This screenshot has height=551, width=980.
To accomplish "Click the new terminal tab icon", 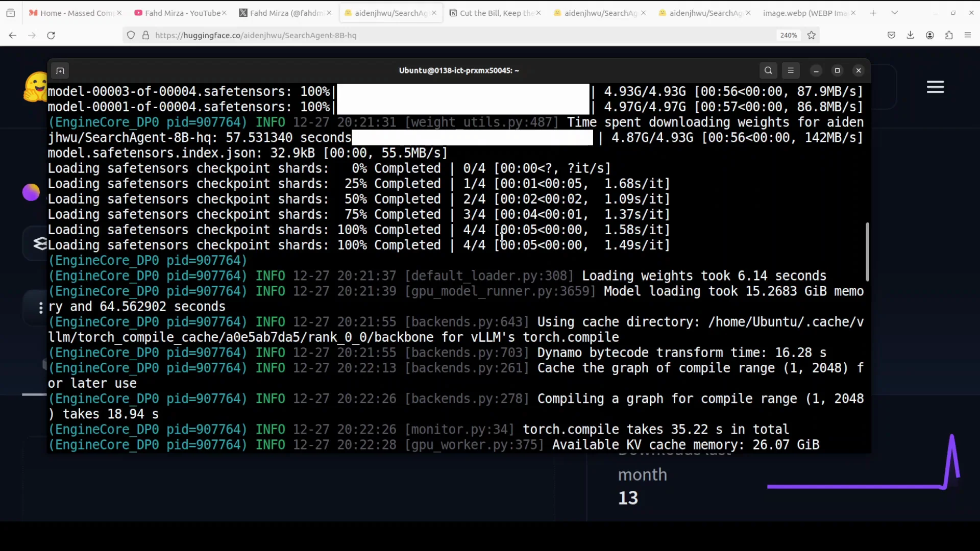I will 60,71.
